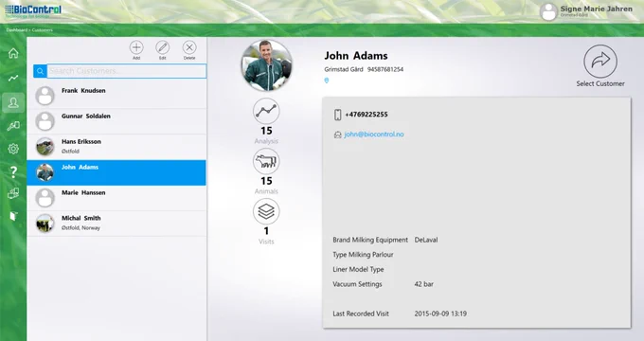Screen dimensions: 644x341
Task: Click the search magnifier icon
Action: click(x=40, y=71)
